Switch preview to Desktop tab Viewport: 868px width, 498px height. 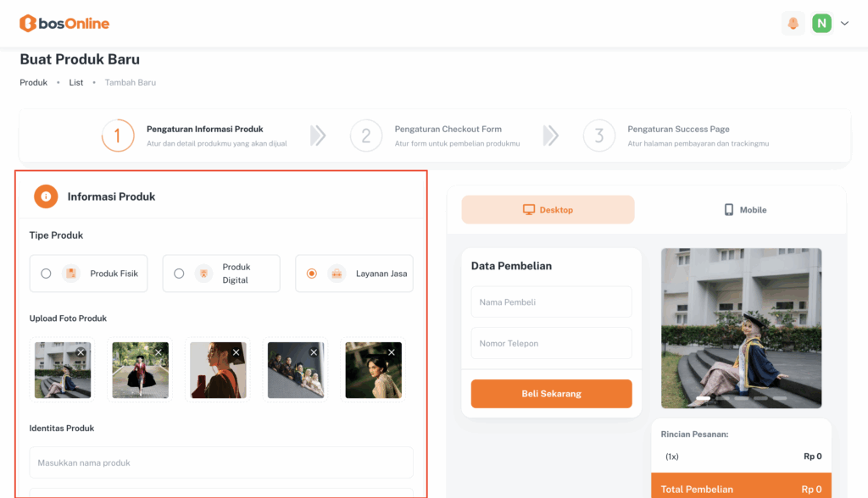[x=548, y=210]
